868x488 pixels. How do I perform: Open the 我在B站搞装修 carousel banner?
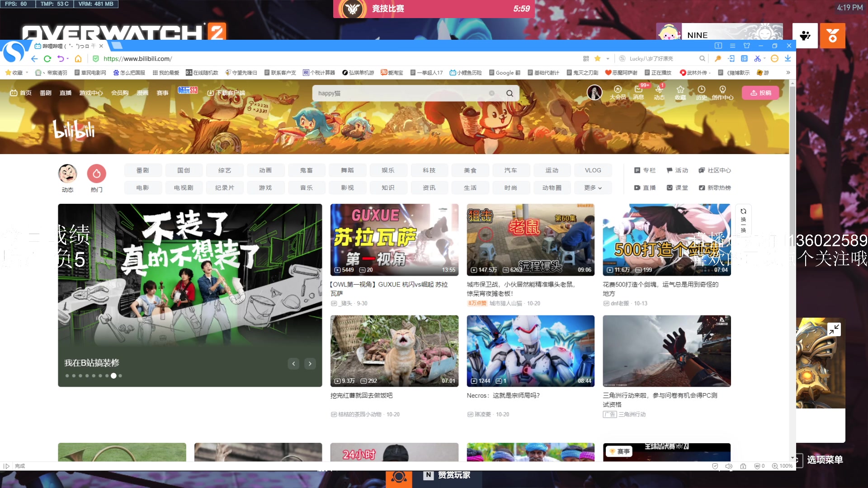[190, 295]
